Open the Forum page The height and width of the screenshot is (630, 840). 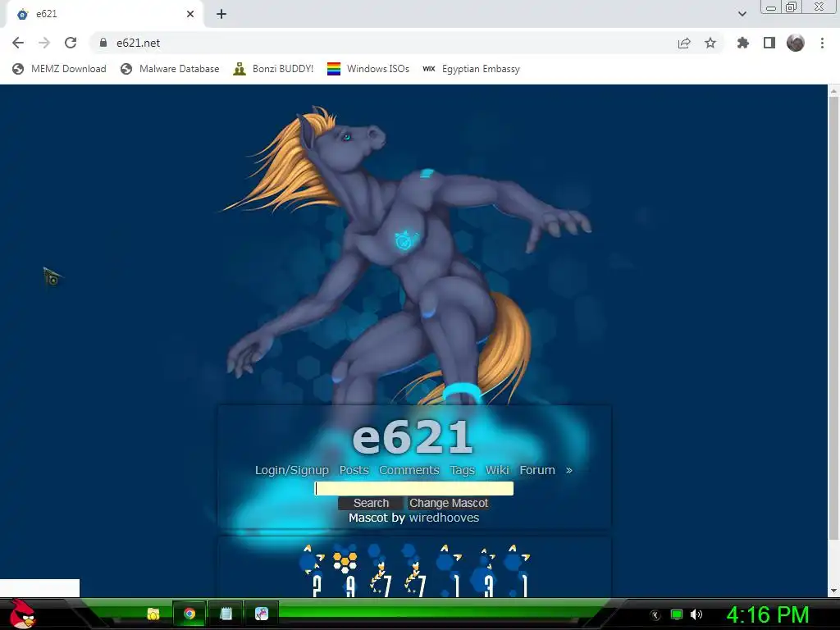(x=537, y=470)
